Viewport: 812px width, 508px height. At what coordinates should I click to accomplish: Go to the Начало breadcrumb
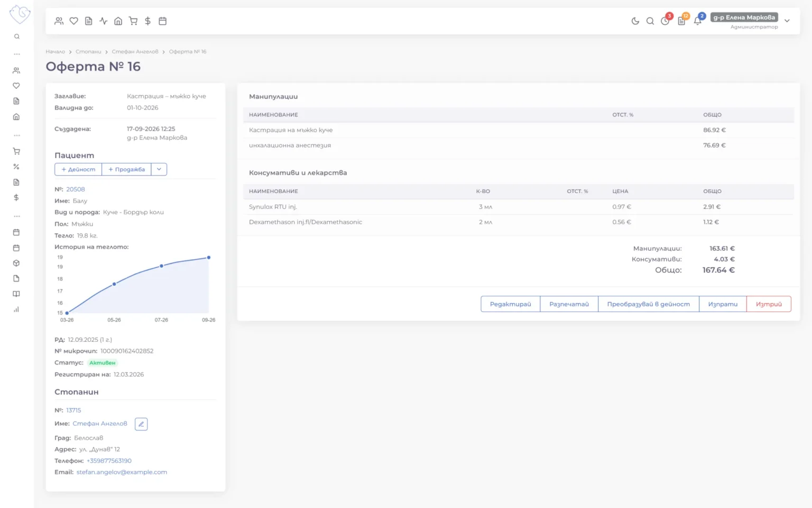(x=56, y=52)
